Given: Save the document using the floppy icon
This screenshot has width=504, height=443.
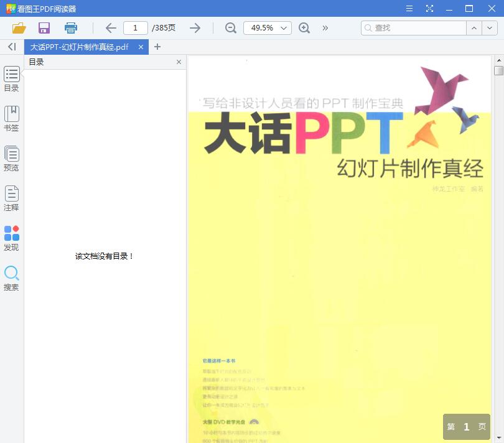Looking at the screenshot, I should click(x=44, y=28).
